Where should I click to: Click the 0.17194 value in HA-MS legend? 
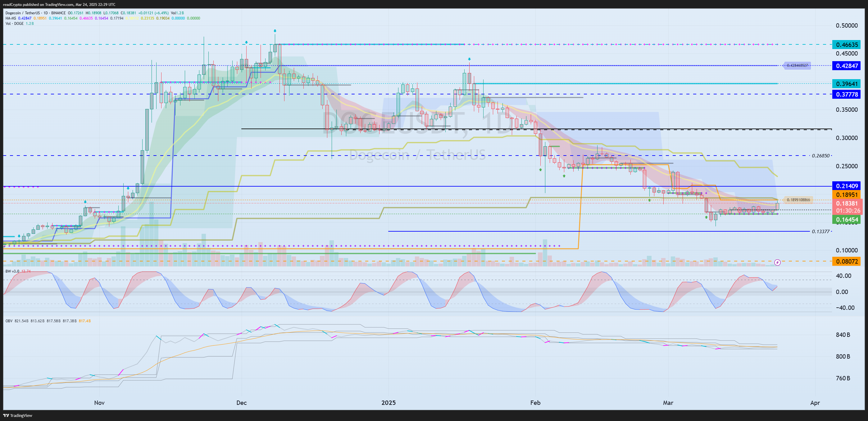[x=116, y=18]
